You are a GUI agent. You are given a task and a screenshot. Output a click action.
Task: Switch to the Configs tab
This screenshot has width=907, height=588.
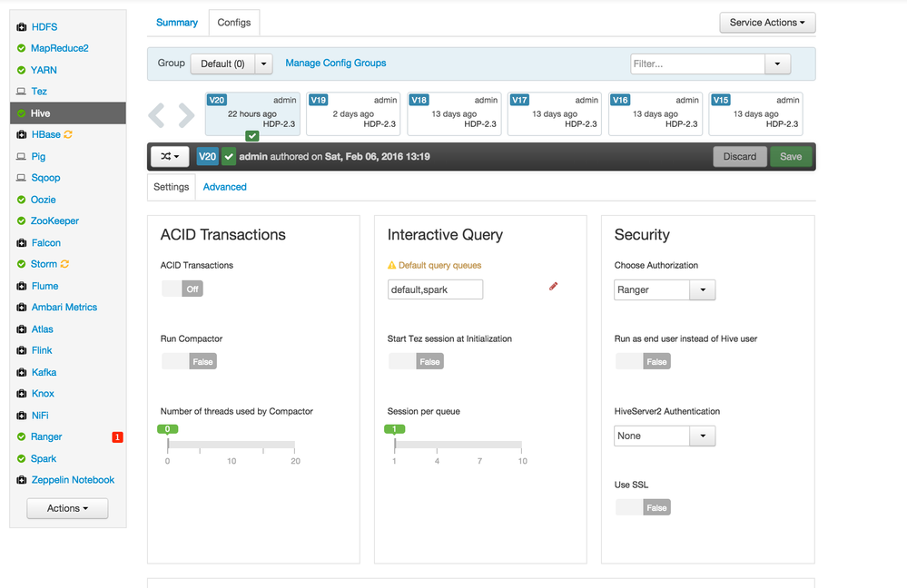click(233, 23)
